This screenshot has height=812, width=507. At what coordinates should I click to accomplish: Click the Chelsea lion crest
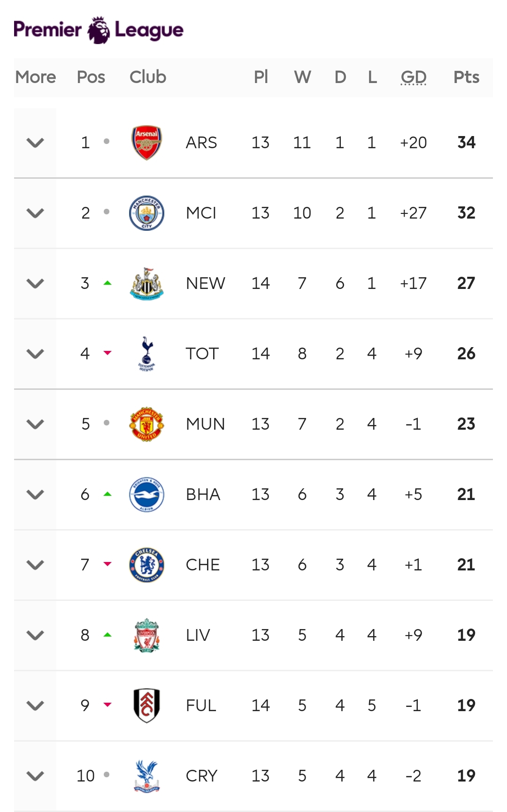146,565
